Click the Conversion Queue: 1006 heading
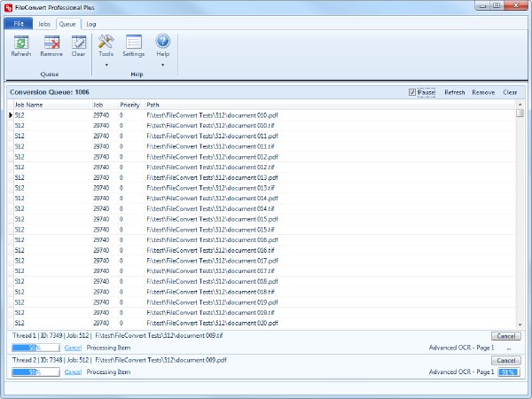This screenshot has height=399, width=532. [50, 92]
